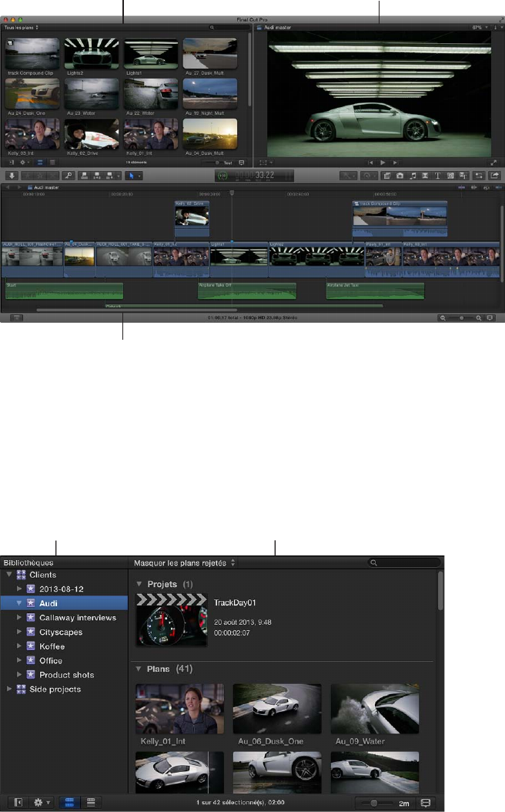Open the Tous les plans filter menu
Viewport: 505px width, 812px height.
click(x=22, y=28)
